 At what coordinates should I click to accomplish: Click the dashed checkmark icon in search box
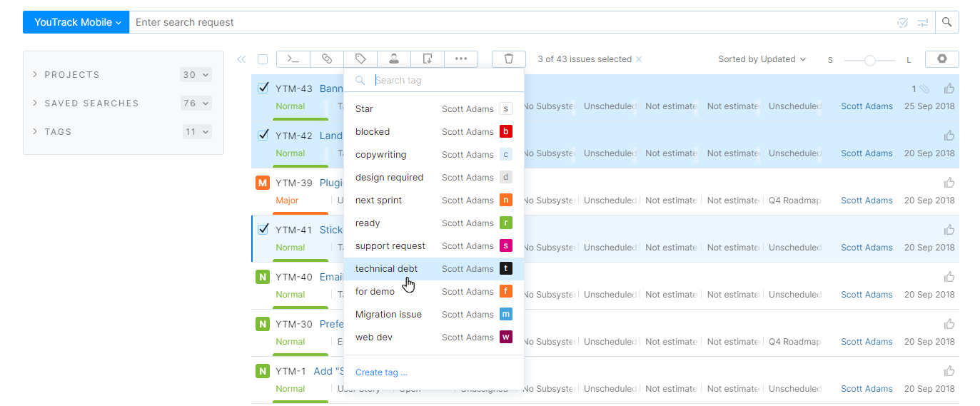tap(903, 23)
